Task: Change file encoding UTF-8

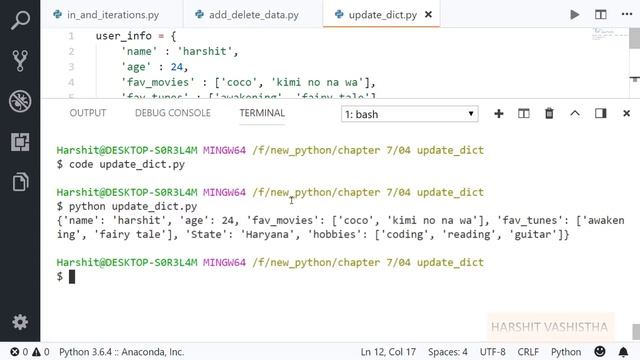Action: click(x=492, y=352)
